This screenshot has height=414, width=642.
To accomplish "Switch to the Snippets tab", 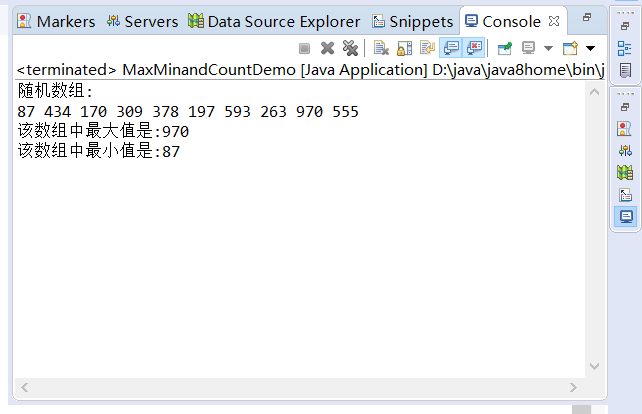I will pyautogui.click(x=413, y=21).
